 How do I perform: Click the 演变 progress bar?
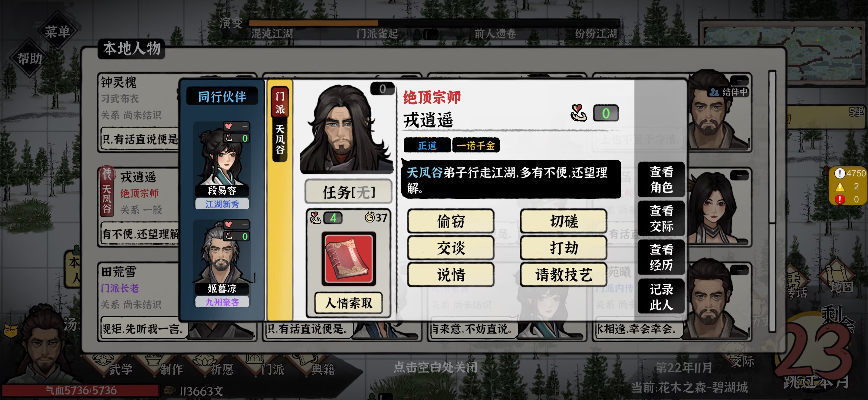(434, 23)
